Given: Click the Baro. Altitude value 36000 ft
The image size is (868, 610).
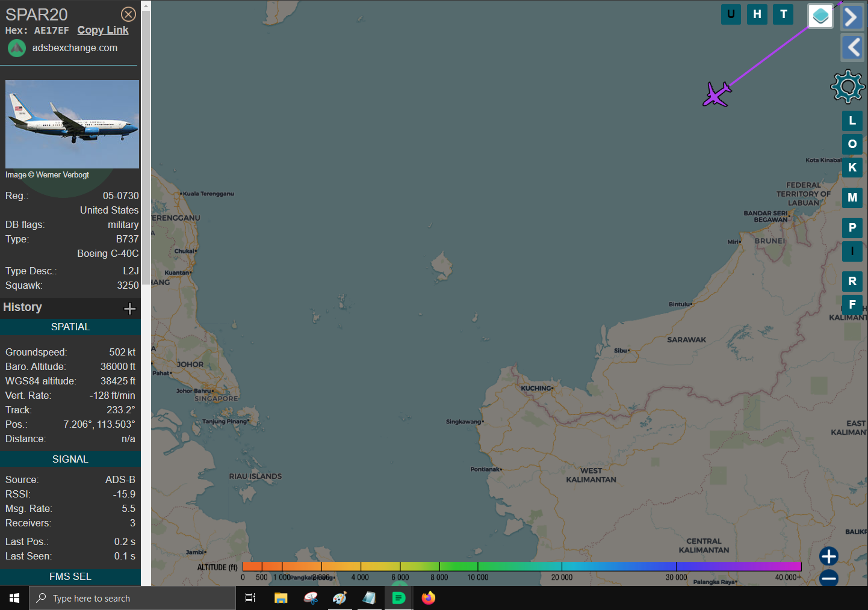Looking at the screenshot, I should tap(118, 367).
